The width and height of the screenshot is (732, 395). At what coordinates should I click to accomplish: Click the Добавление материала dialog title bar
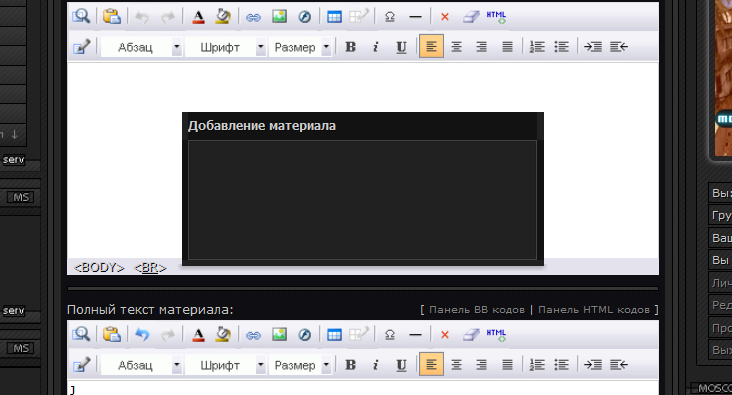click(x=362, y=126)
